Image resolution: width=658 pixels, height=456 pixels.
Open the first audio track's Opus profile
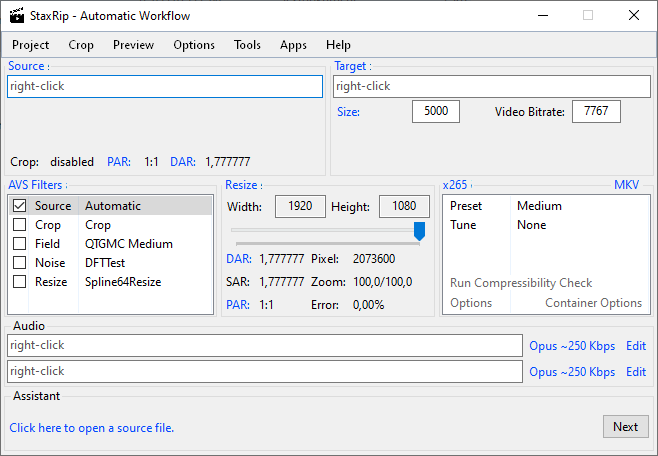tap(572, 346)
